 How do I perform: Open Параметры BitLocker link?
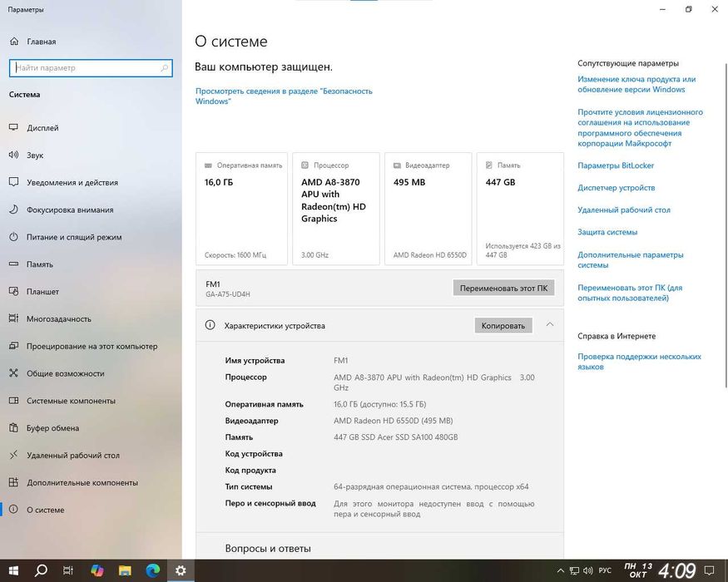pos(616,165)
